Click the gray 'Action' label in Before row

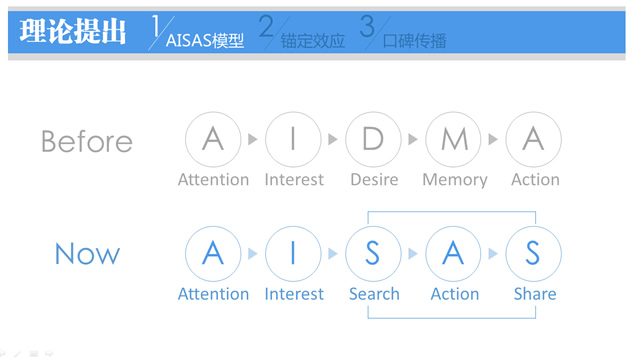[x=535, y=179]
